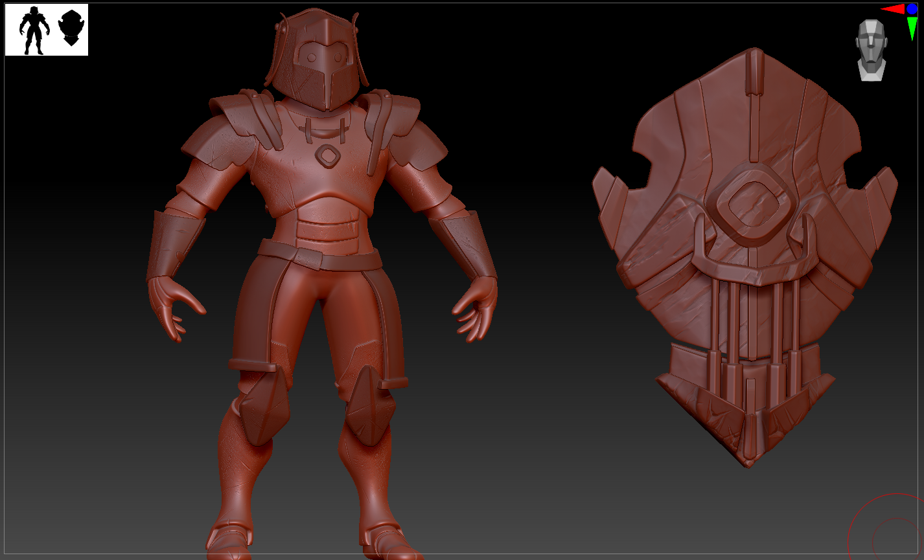Click the gray head orientation gizmo
The height and width of the screenshot is (560, 924).
(872, 50)
